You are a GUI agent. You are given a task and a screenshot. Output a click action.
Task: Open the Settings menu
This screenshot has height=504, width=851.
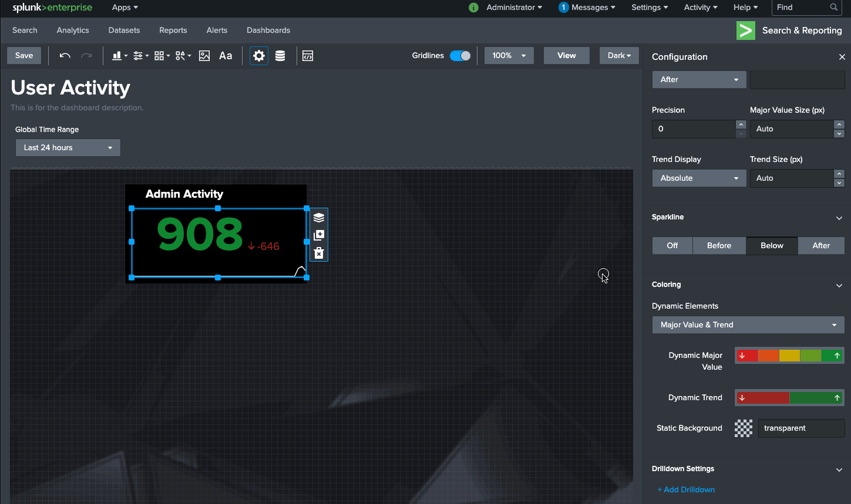pos(649,8)
